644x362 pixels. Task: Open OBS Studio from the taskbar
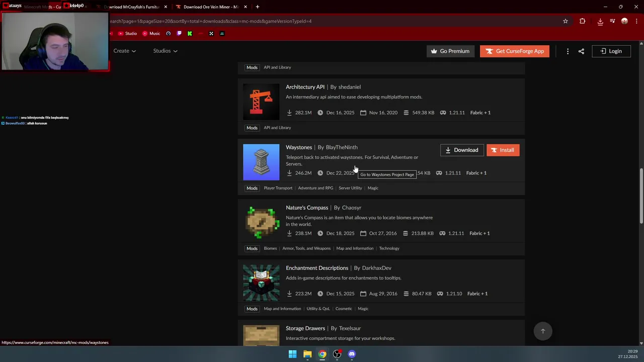[337, 354]
